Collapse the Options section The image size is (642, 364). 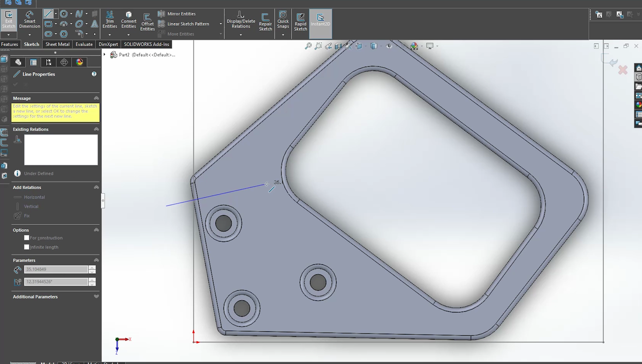(96, 230)
